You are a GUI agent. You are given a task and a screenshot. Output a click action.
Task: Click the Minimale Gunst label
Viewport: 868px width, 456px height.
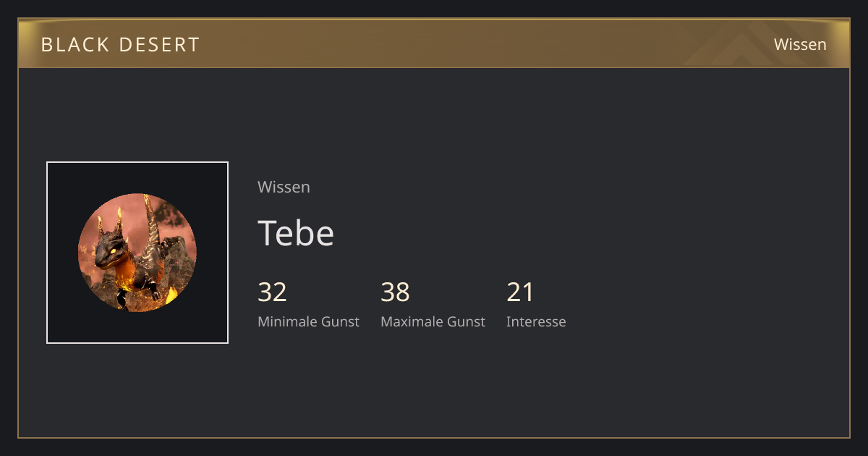click(x=308, y=321)
